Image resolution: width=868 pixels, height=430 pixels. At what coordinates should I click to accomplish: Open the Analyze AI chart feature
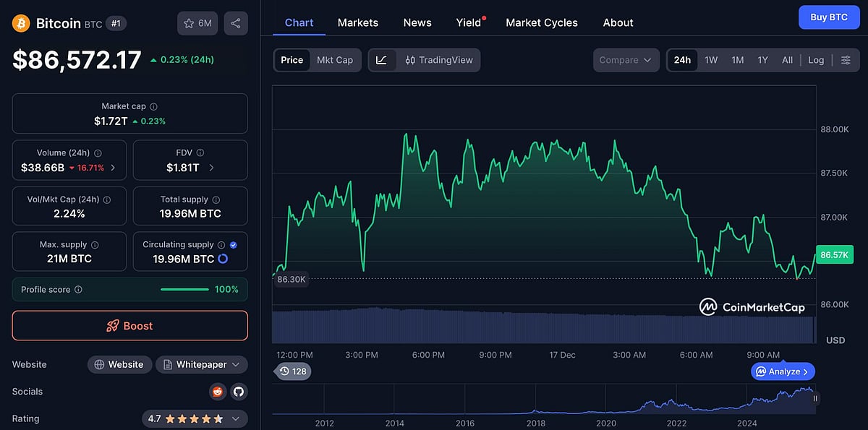click(x=782, y=371)
